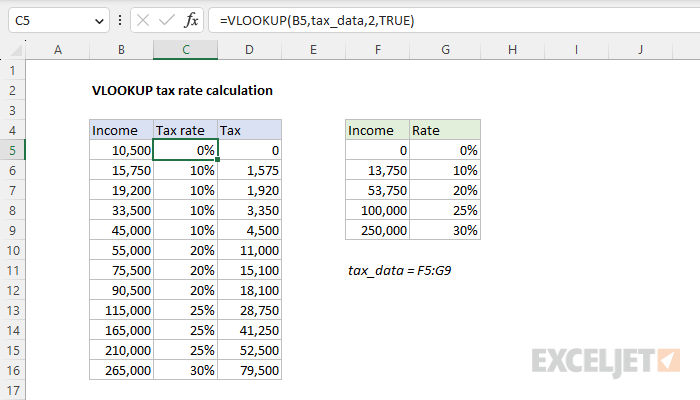Click the note 'tax_data = F5:G9'
The height and width of the screenshot is (400, 700).
(400, 271)
